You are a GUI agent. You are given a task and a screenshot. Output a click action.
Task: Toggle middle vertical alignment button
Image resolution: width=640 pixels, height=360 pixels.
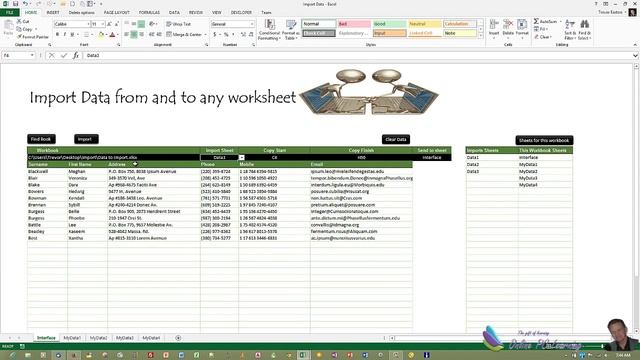(x=134, y=24)
